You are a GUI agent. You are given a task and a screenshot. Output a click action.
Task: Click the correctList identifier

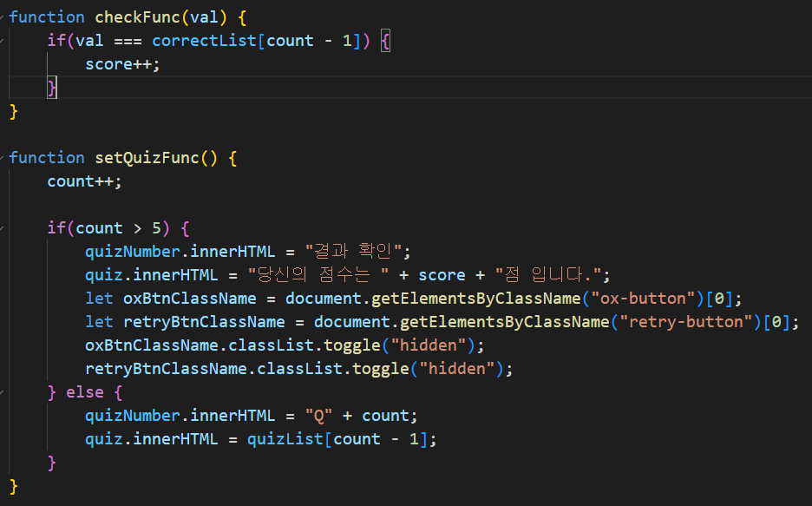click(x=205, y=41)
